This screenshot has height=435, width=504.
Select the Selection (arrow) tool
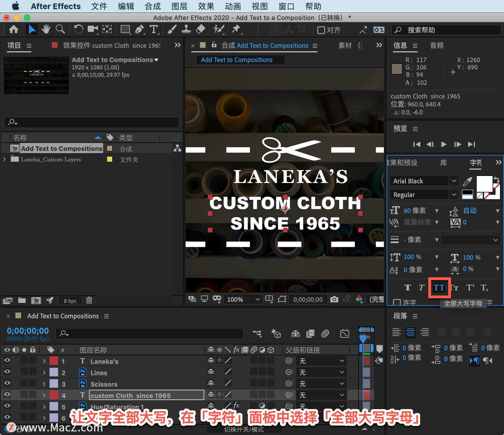tap(32, 29)
